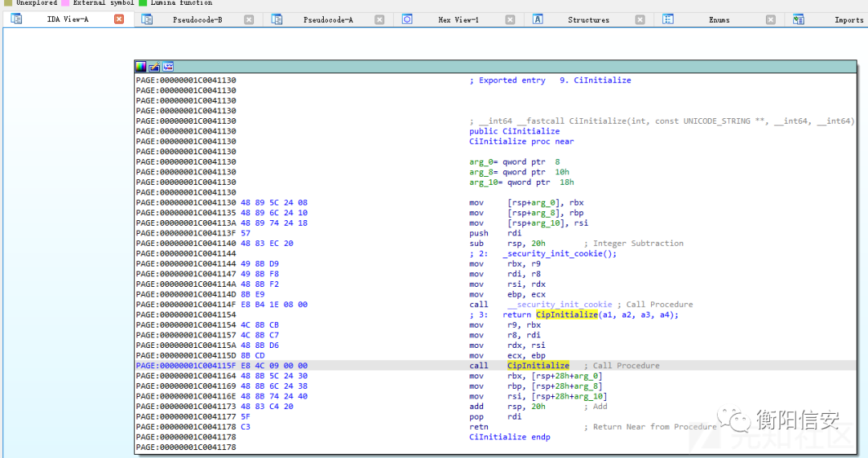Click the 'public CiInitialize' line
Viewport: 868px width, 458px height.
coord(514,132)
